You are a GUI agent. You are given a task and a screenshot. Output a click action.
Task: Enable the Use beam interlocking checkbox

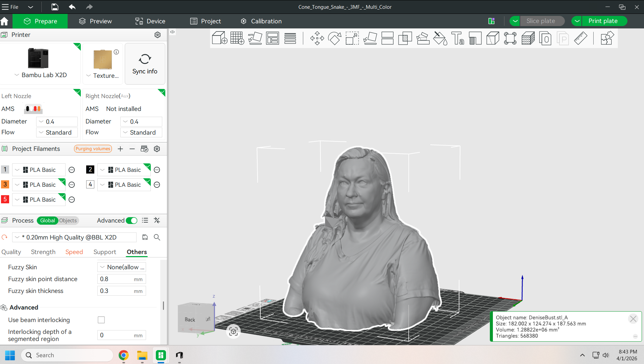click(101, 320)
